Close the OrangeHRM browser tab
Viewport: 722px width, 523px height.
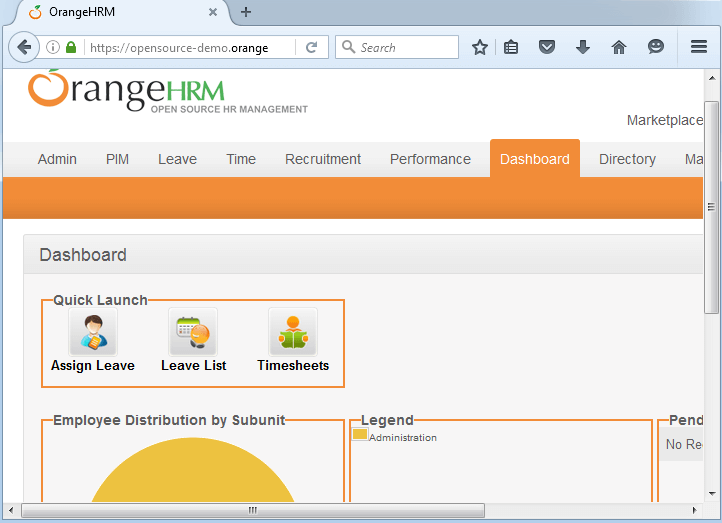click(x=213, y=12)
